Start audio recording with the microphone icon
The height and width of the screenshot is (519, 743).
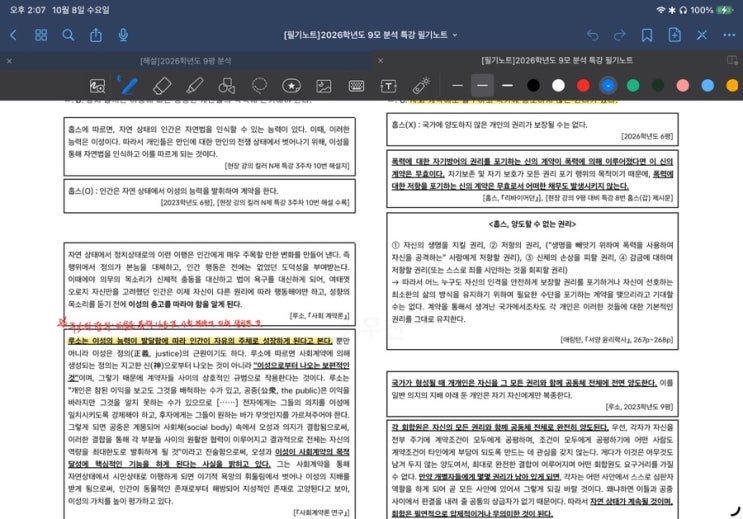click(123, 35)
